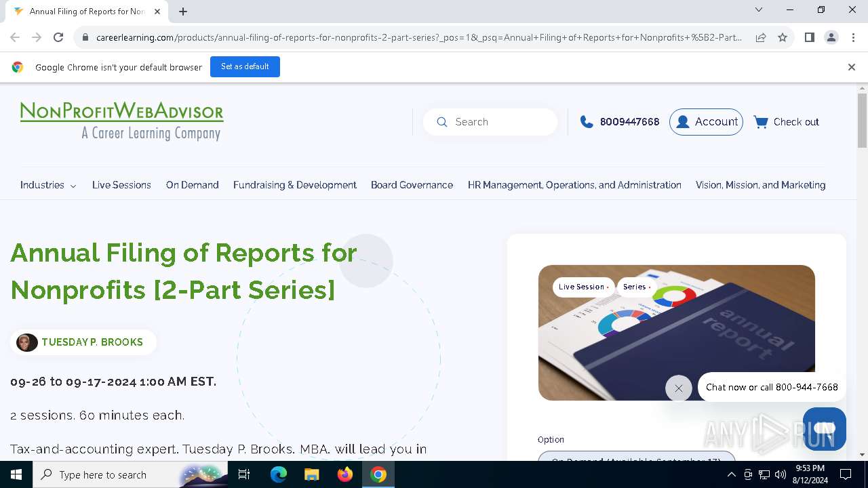Dismiss the chat prompt with X
Viewport: 868px width, 488px height.
[x=678, y=388]
